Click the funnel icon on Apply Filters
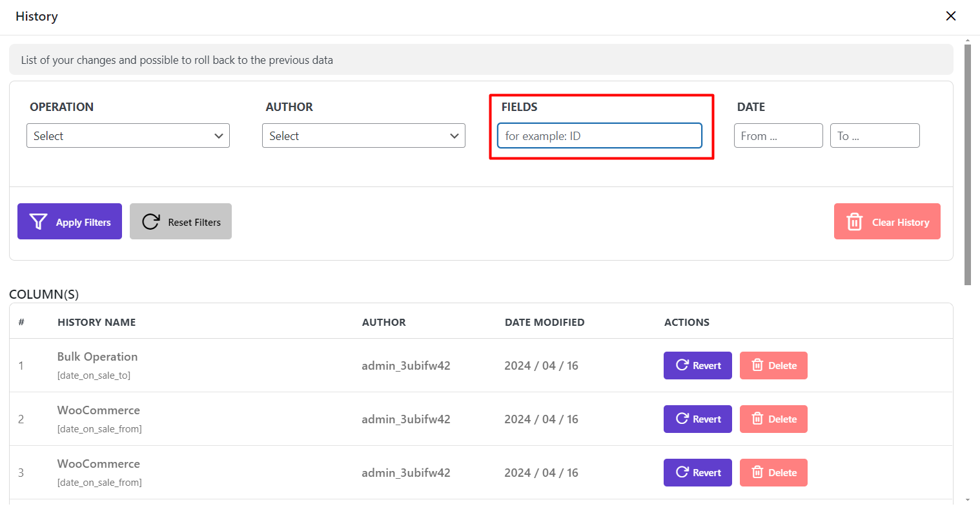 click(x=38, y=222)
